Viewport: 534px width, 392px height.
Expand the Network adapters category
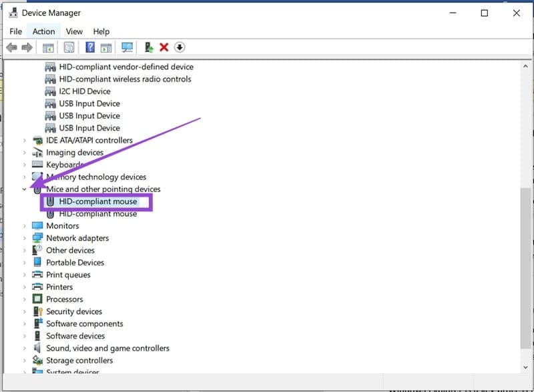[x=25, y=237]
